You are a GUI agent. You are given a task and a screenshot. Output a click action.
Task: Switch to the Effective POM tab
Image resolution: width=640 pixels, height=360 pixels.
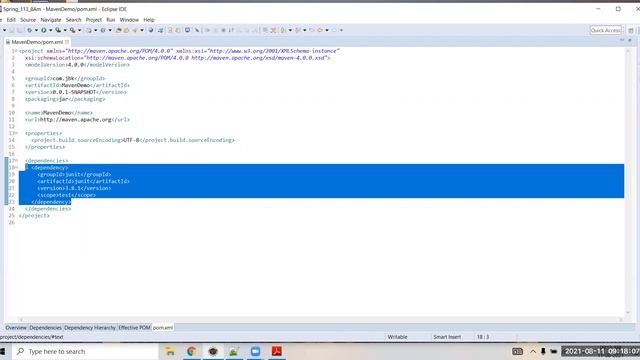pos(134,328)
